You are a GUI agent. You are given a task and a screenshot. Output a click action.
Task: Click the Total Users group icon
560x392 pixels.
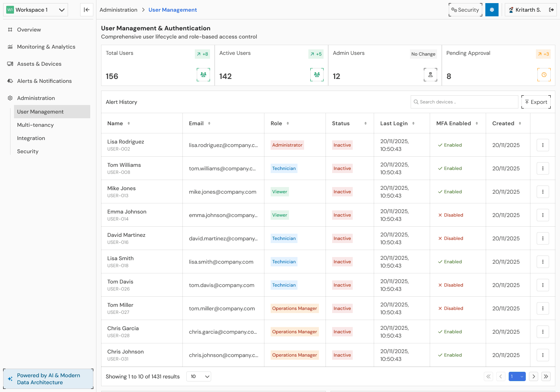pos(203,75)
